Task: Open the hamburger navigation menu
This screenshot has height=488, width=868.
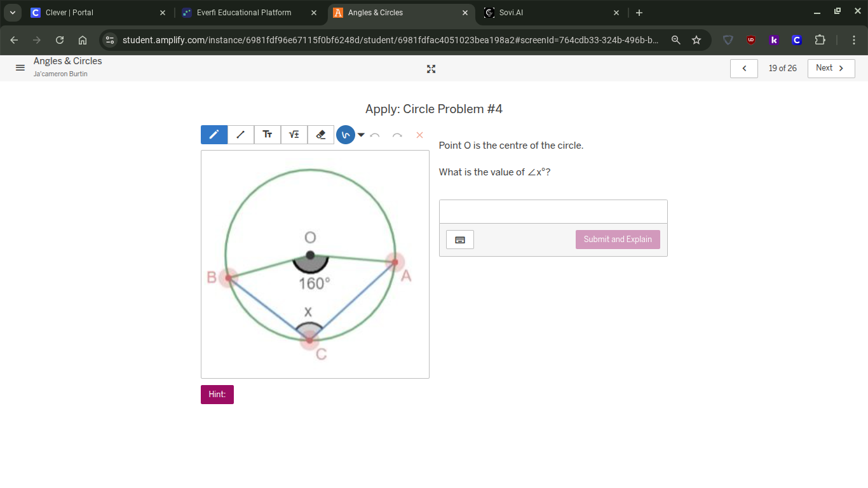Action: (20, 68)
